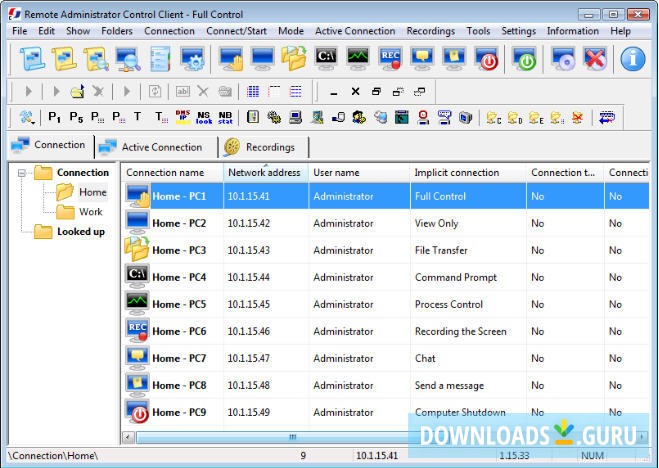
Task: Switch to the Active Connection tab
Action: click(156, 147)
